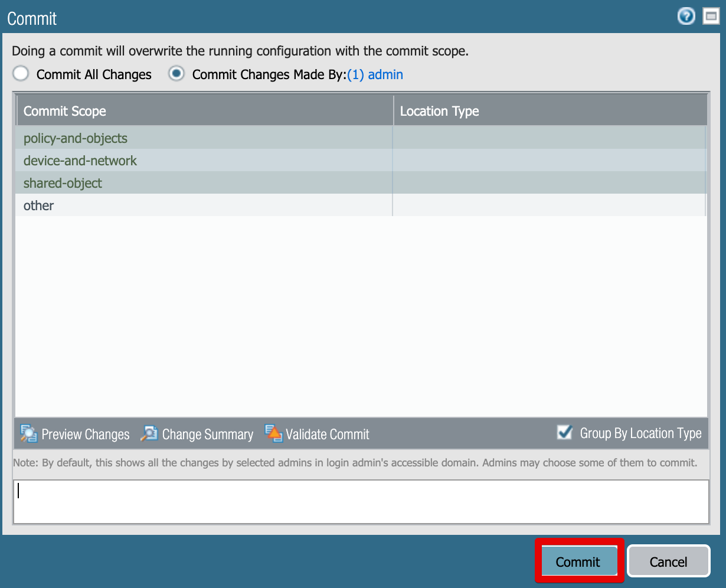Image resolution: width=726 pixels, height=588 pixels.
Task: Run Validate Commit
Action: [x=317, y=434]
